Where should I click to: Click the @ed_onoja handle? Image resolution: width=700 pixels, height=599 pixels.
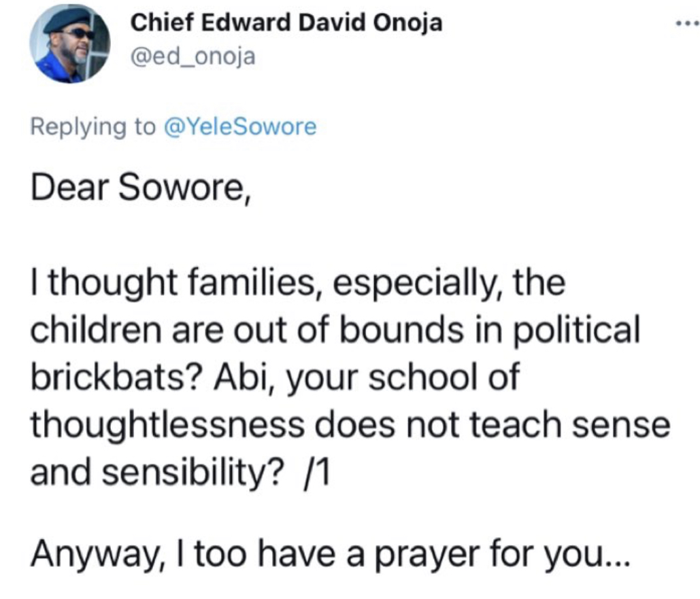[193, 56]
